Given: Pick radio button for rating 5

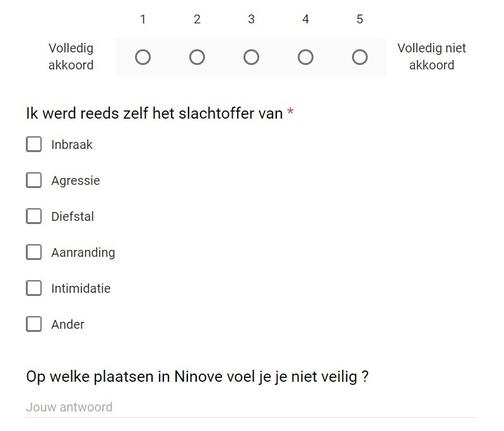Looking at the screenshot, I should coord(360,57).
